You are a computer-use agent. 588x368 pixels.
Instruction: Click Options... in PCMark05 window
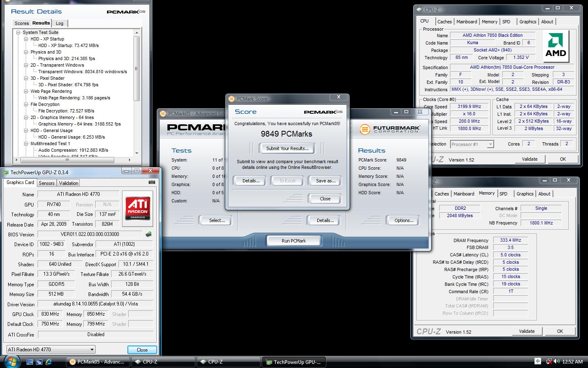pyautogui.click(x=404, y=220)
